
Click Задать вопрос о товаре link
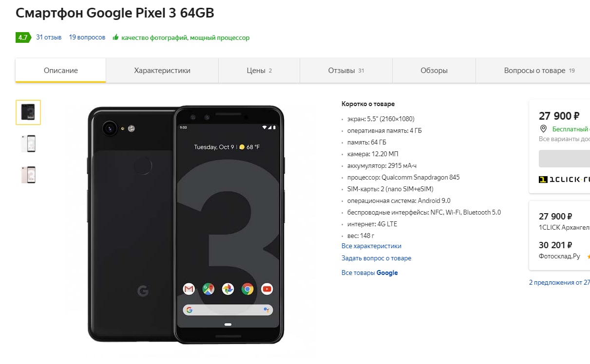click(376, 258)
